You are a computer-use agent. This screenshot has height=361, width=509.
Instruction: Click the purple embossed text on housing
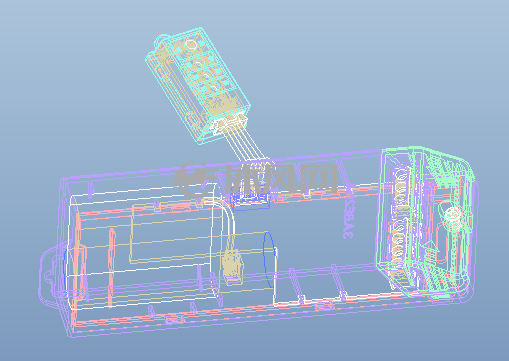[x=347, y=218]
